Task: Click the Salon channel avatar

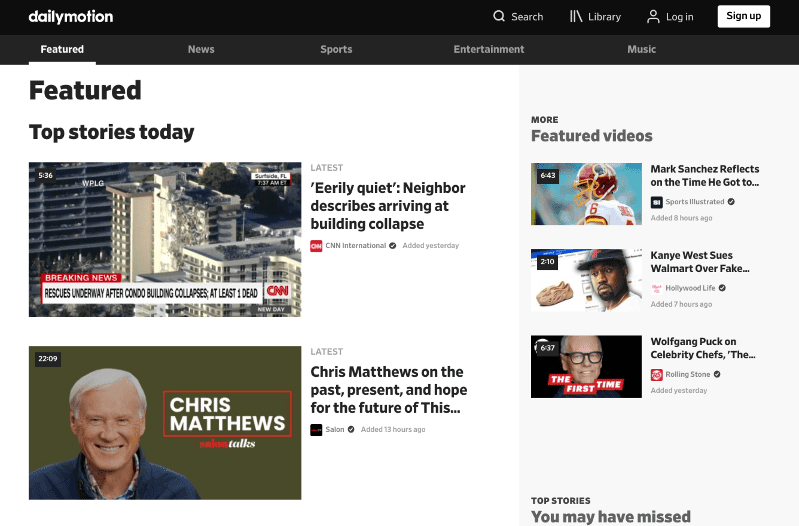Action: click(x=316, y=430)
